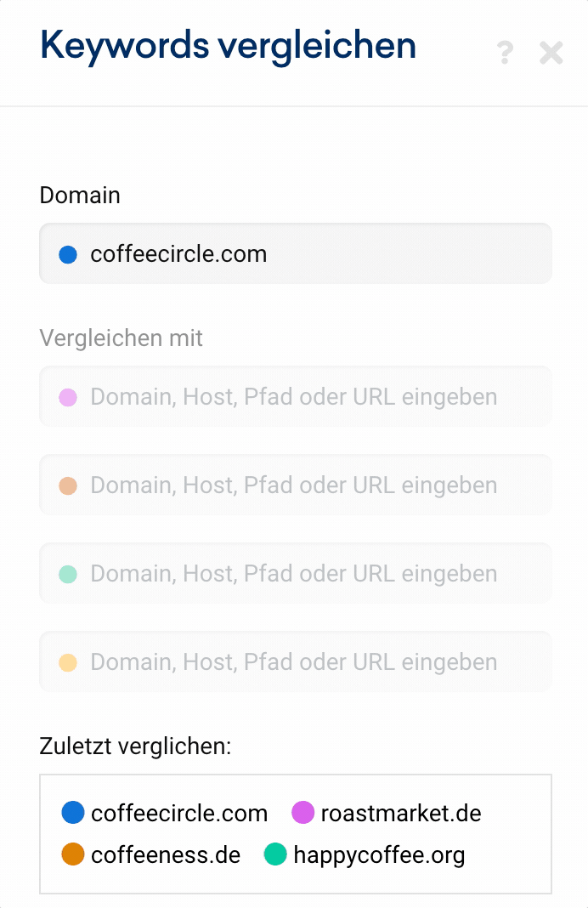Focus the second comparison field with orange dot

tap(294, 485)
